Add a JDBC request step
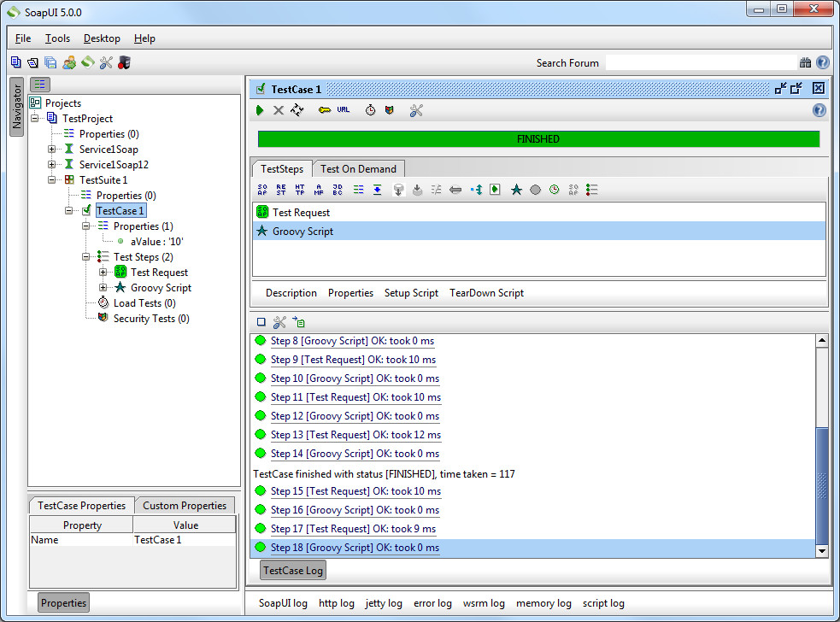Screen dimensions: 840x622 tap(338, 190)
